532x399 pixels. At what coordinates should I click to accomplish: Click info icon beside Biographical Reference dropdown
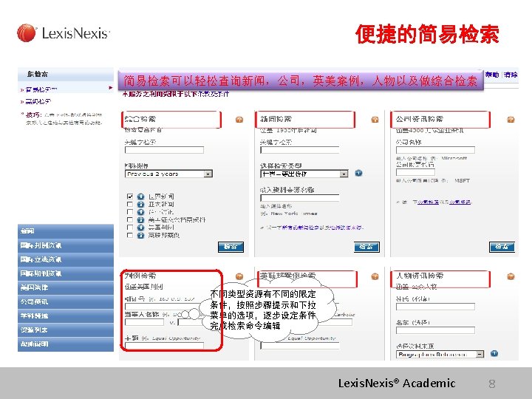(x=494, y=354)
